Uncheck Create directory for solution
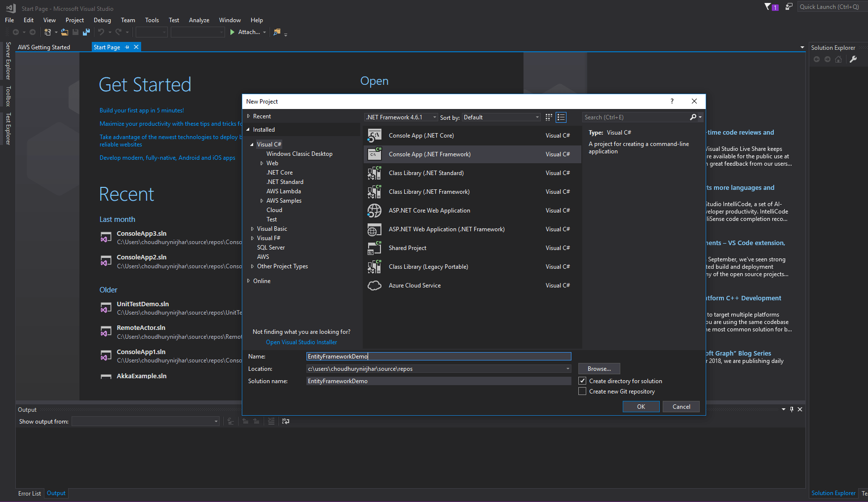 coord(582,381)
